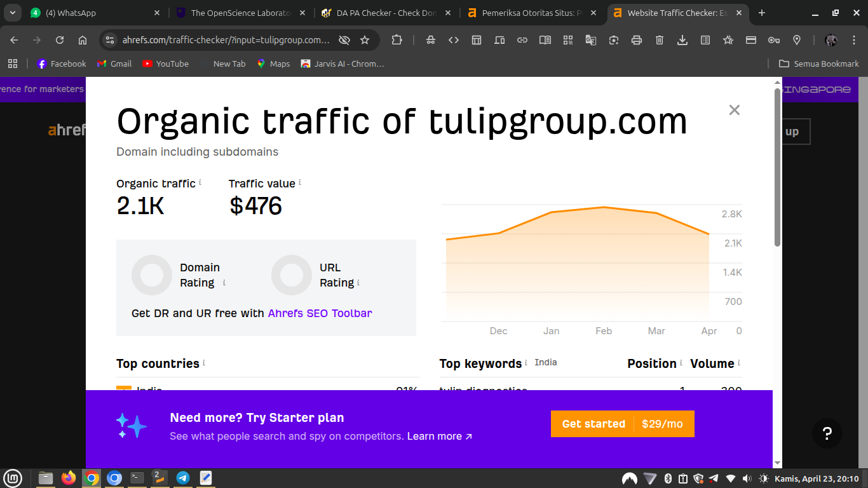Viewport: 868px width, 488px height.
Task: Open the file manager from the taskbar
Action: coord(46,478)
